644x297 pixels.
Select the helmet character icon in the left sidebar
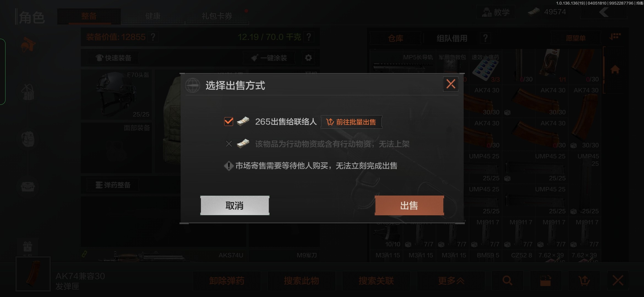tap(28, 45)
